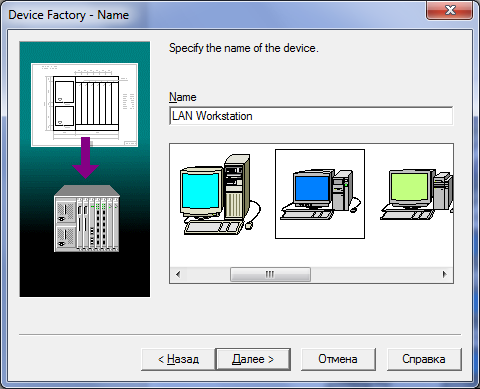
Task: Open help with the Справка button
Action: coord(424,359)
